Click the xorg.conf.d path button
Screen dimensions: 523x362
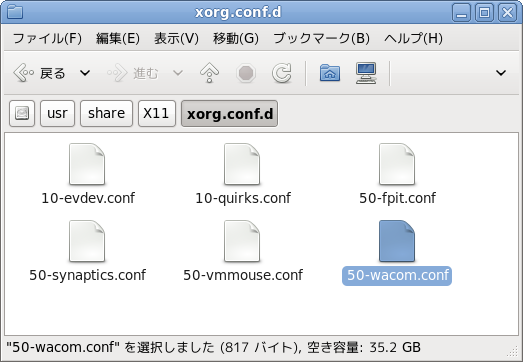pyautogui.click(x=229, y=113)
